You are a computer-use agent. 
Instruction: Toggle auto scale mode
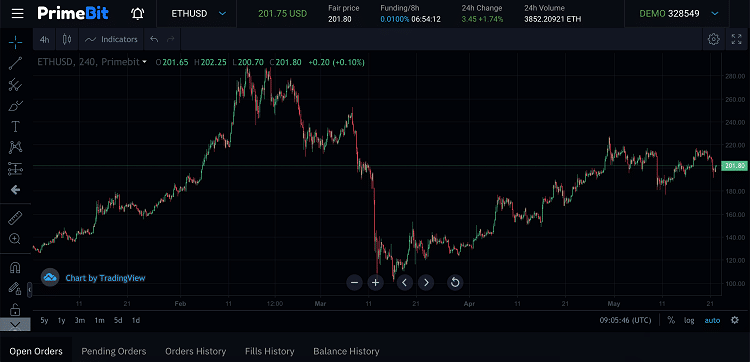click(712, 320)
